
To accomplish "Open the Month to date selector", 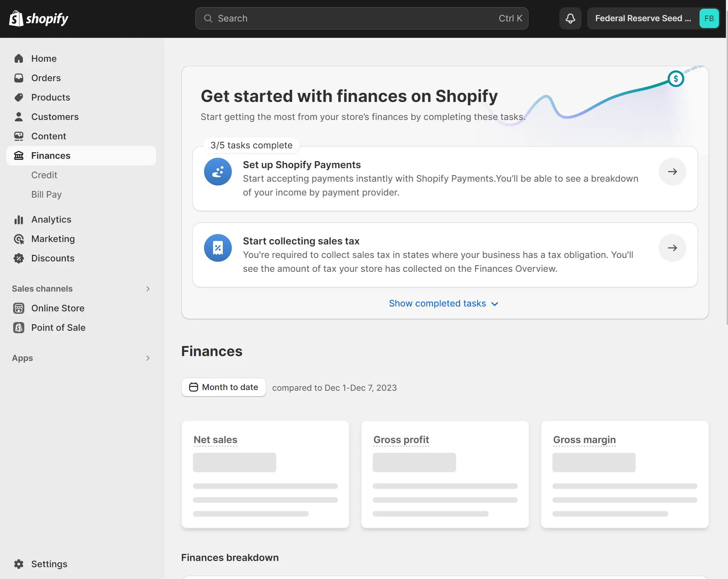I will pos(223,387).
